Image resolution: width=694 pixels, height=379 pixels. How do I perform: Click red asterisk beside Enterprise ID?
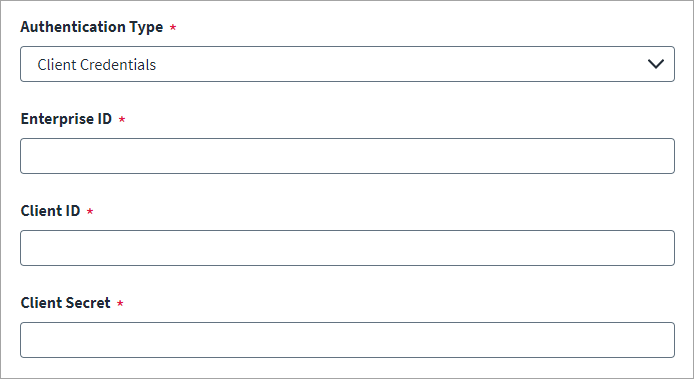tap(122, 119)
